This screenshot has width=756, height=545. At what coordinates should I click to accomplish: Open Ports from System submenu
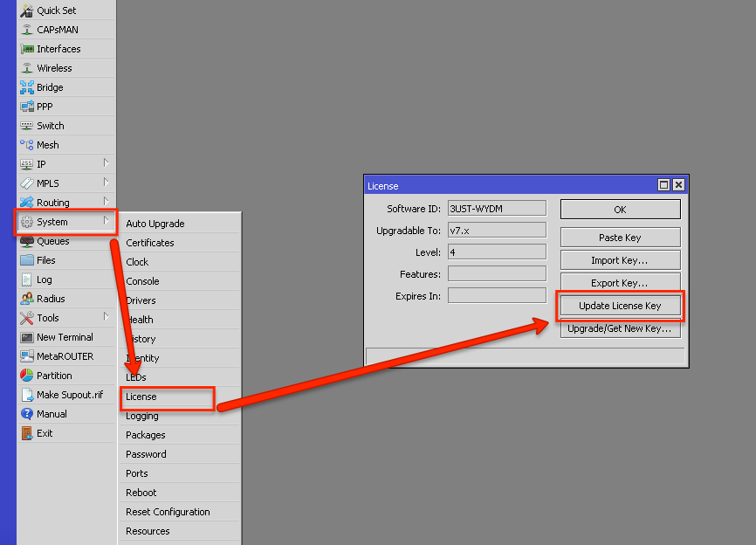[x=179, y=473]
